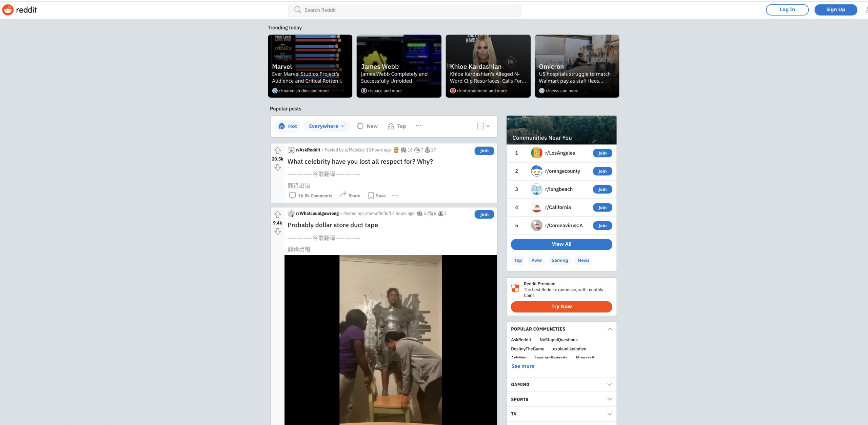868x425 pixels.
Task: Open DestinyTheGame community link
Action: click(528, 349)
